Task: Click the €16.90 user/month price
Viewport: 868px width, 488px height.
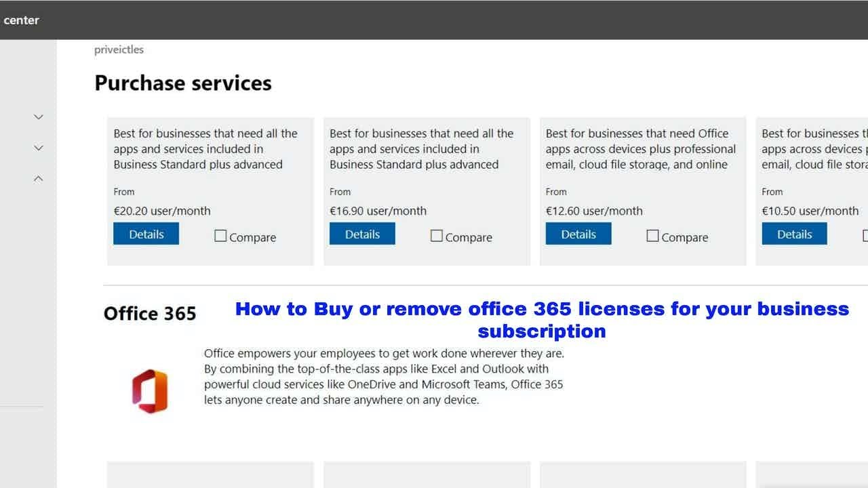Action: 378,211
